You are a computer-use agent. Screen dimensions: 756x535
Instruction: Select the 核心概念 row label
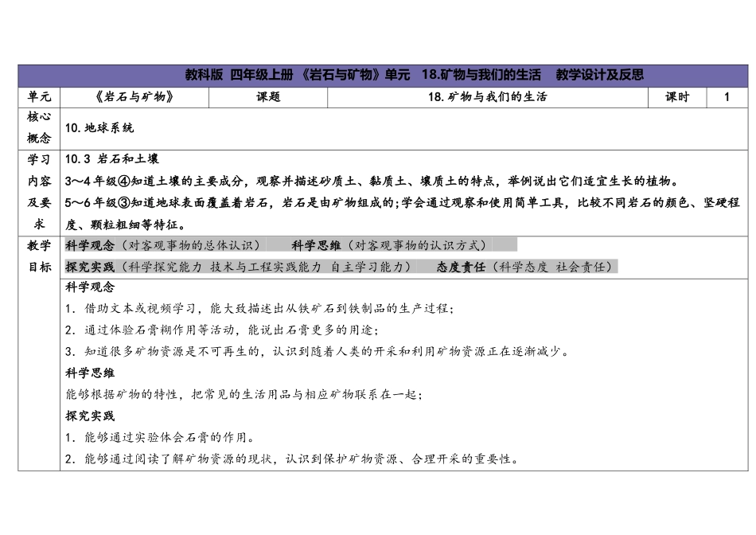point(39,128)
